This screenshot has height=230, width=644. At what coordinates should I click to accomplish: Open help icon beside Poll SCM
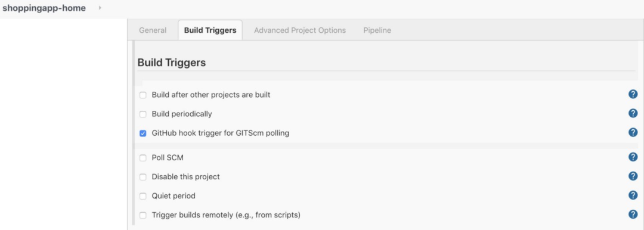tap(633, 157)
